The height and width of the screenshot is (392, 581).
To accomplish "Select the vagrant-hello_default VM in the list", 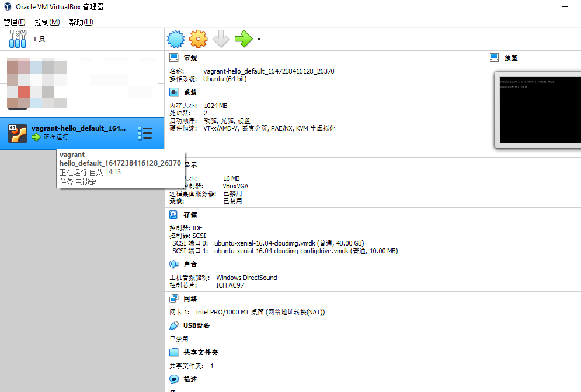I will point(78,128).
